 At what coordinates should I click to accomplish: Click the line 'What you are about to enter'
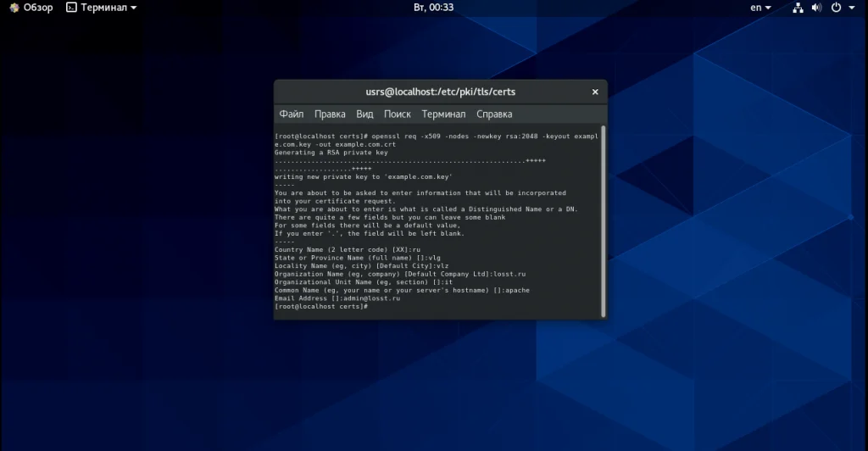click(426, 209)
